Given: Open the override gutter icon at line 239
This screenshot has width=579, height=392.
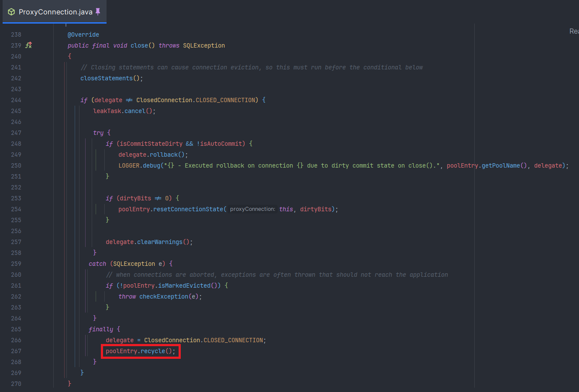Looking at the screenshot, I should point(29,45).
